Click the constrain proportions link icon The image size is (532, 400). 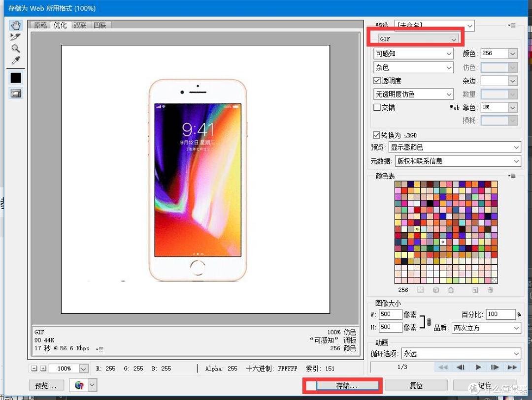[429, 322]
